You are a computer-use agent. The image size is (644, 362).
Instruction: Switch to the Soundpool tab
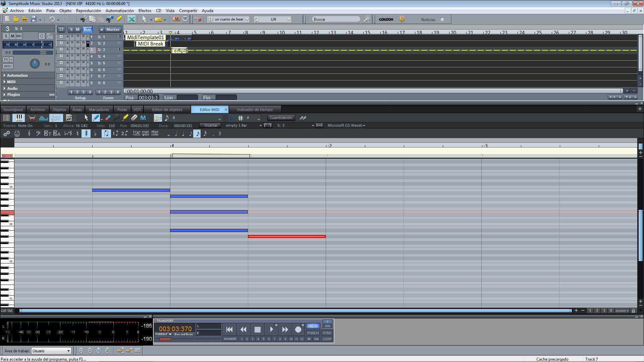(13, 110)
